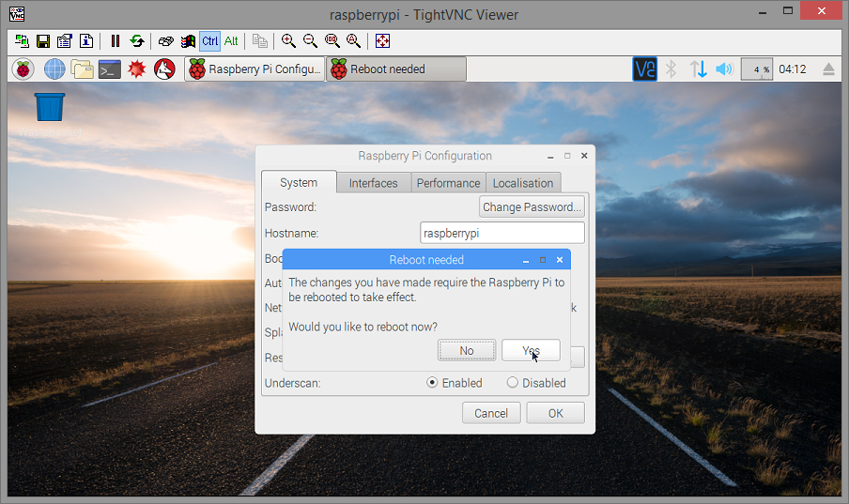Click the VNC server tray icon
Viewport: 849px width, 504px height.
(645, 69)
